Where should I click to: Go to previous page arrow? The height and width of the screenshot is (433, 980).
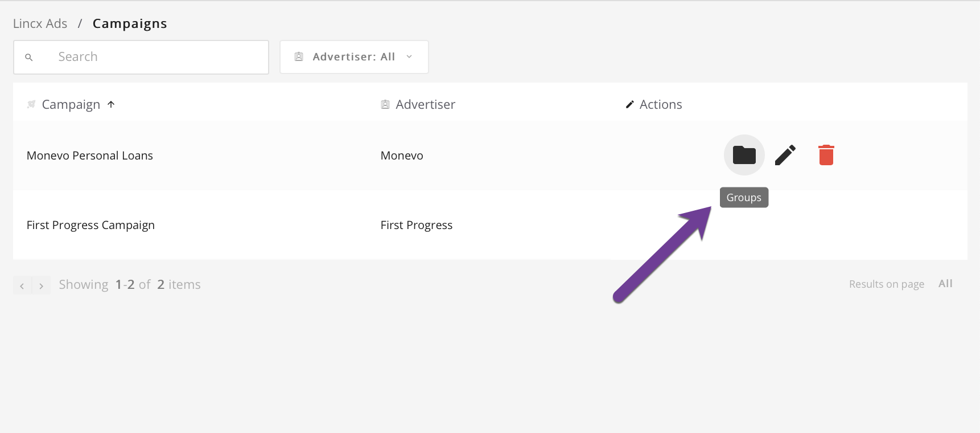click(22, 285)
